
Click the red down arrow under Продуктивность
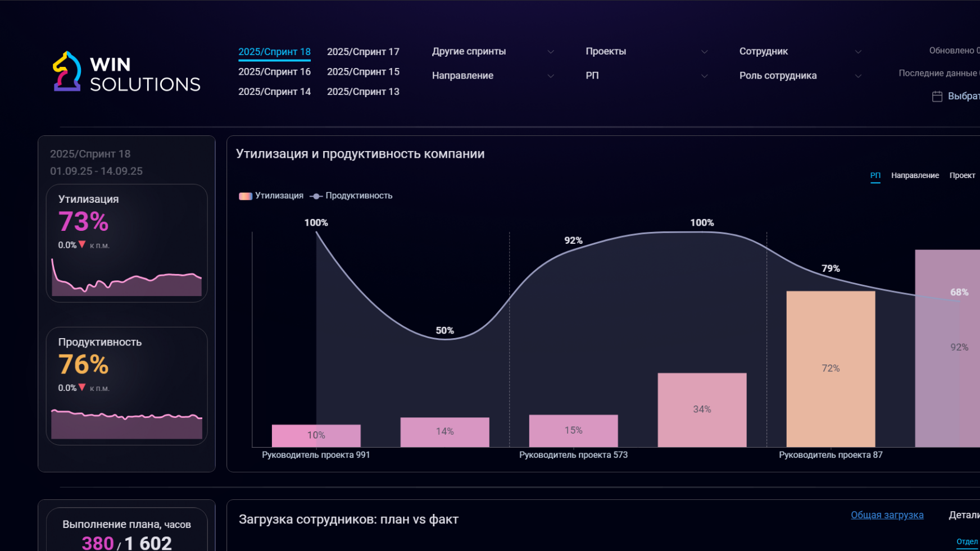point(82,387)
